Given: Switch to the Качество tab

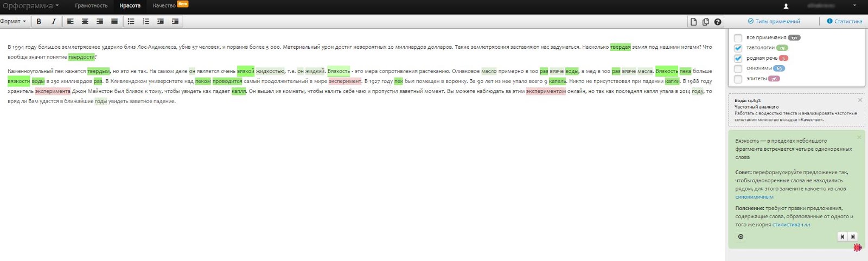Looking at the screenshot, I should (164, 6).
